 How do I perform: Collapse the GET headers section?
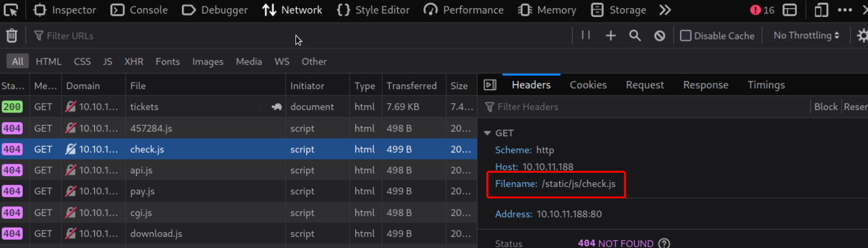pos(488,133)
